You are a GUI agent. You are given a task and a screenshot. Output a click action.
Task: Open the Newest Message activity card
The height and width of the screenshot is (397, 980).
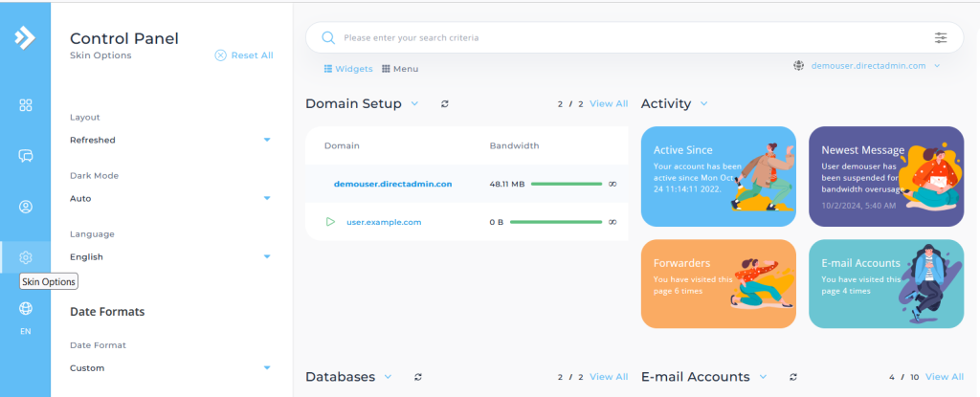[x=885, y=176]
